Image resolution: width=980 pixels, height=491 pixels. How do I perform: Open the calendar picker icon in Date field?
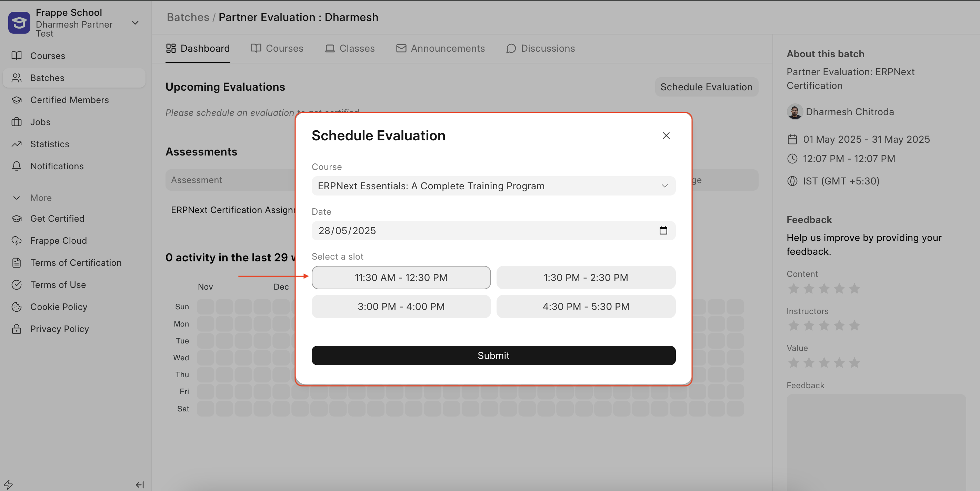tap(663, 230)
